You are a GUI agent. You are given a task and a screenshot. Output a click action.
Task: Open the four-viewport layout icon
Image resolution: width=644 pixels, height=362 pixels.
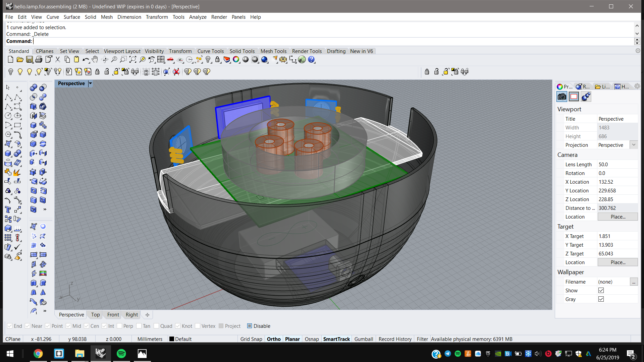pos(161,60)
